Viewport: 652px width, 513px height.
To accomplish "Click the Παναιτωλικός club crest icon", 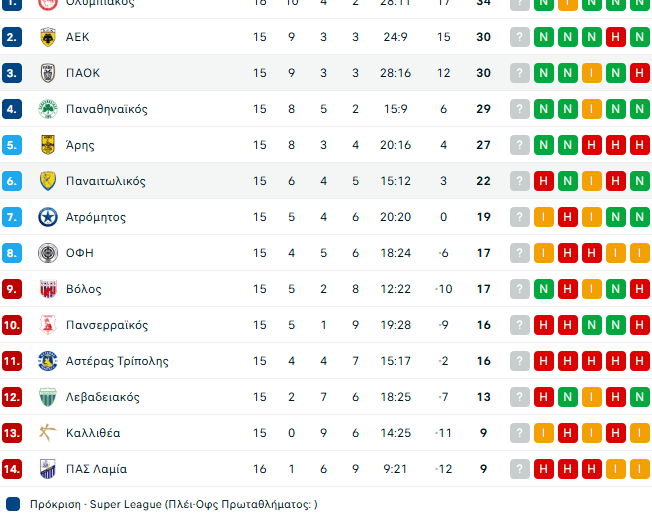I will [x=47, y=181].
